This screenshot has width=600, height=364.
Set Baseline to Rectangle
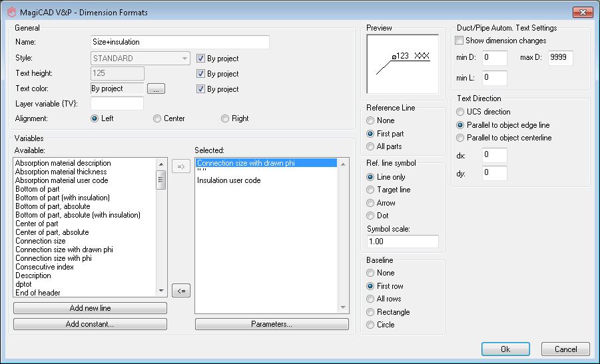point(370,312)
